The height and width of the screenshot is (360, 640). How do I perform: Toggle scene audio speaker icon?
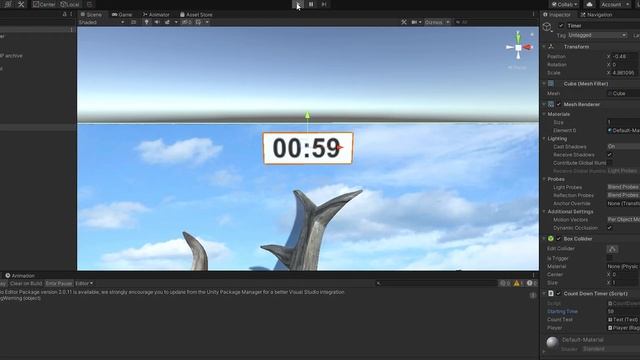tap(157, 22)
